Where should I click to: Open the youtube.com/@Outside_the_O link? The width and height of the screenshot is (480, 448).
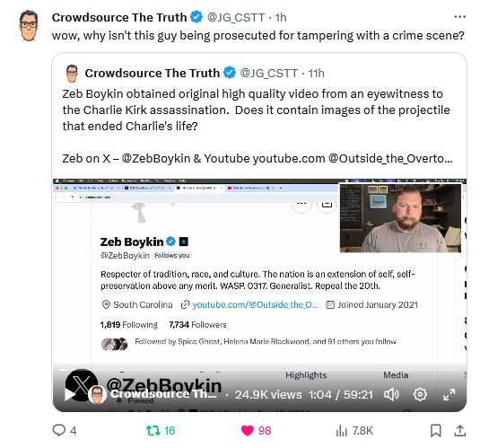255,304
